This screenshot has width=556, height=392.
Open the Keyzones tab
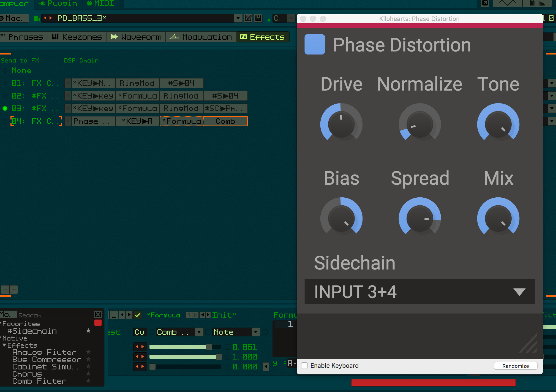[x=77, y=37]
